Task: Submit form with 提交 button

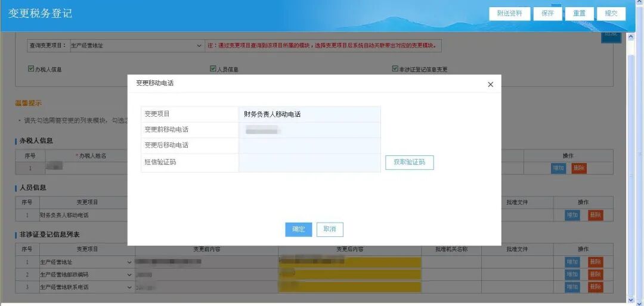Action: pyautogui.click(x=611, y=14)
